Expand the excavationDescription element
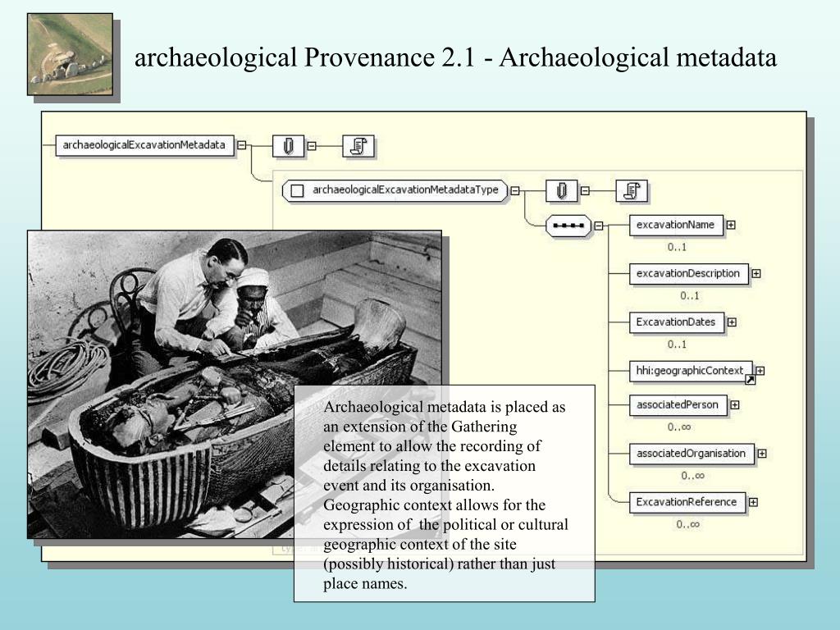Screen dimensions: 840x630 756,274
